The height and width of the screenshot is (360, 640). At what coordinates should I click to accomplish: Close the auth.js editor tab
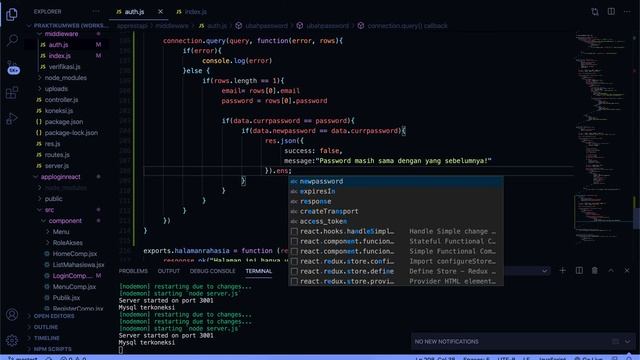160,12
